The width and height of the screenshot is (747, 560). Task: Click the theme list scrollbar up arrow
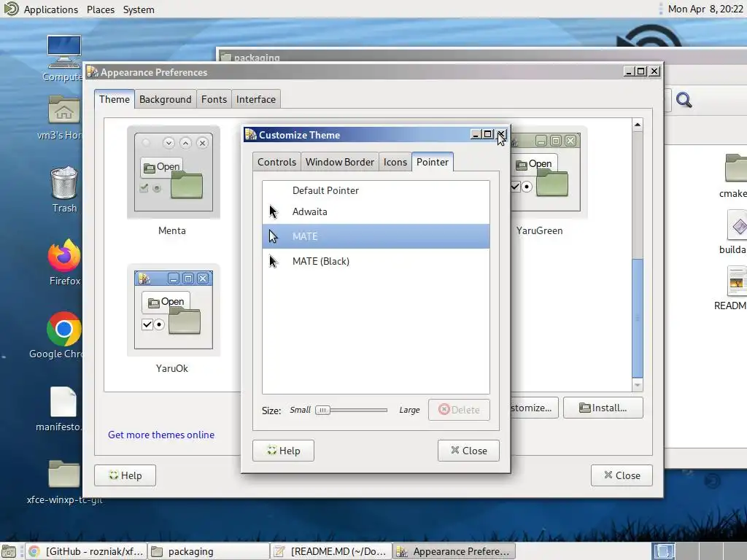click(x=638, y=125)
